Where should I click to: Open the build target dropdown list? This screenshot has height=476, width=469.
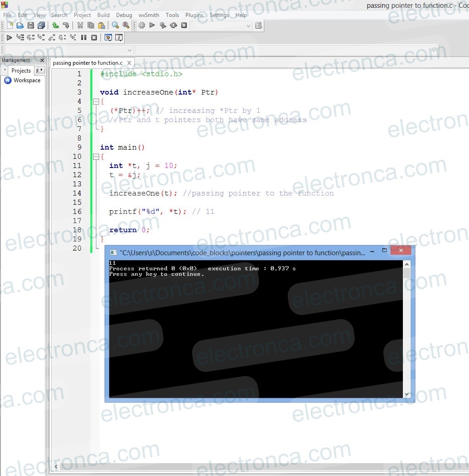248,26
